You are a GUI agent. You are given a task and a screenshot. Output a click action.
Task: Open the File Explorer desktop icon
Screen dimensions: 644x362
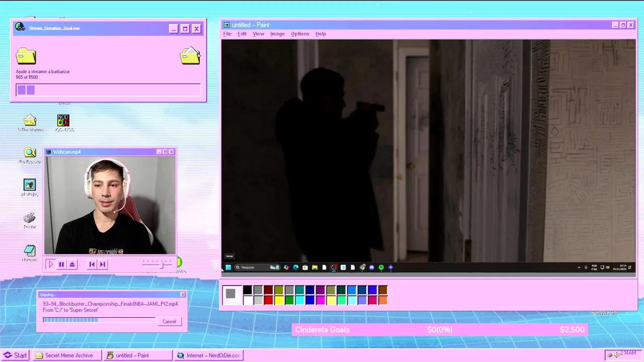[30, 156]
